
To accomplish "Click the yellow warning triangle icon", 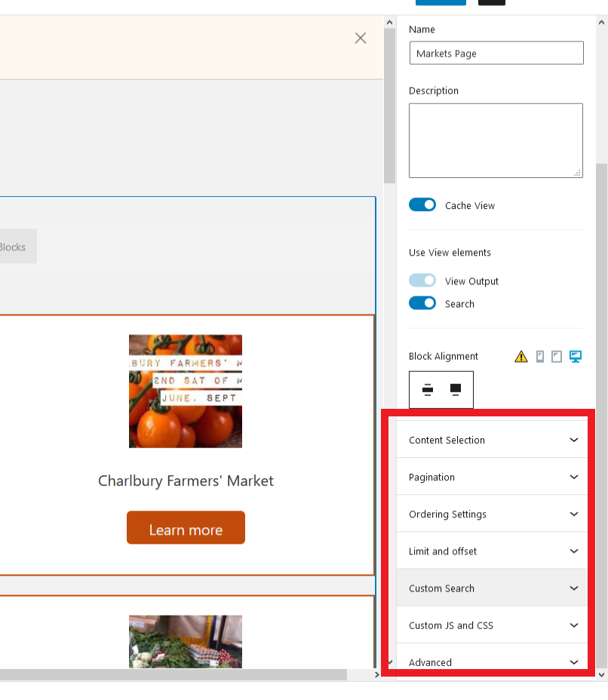I will click(521, 357).
